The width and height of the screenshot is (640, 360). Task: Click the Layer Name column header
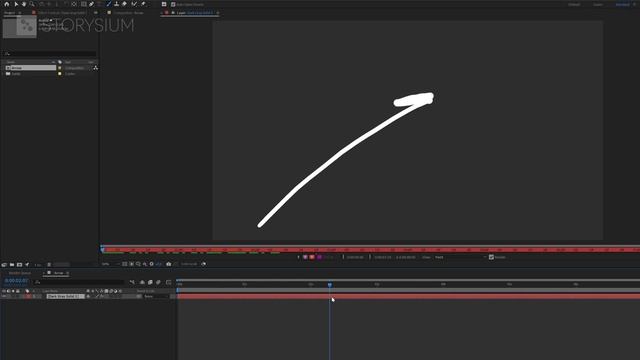tap(51, 291)
